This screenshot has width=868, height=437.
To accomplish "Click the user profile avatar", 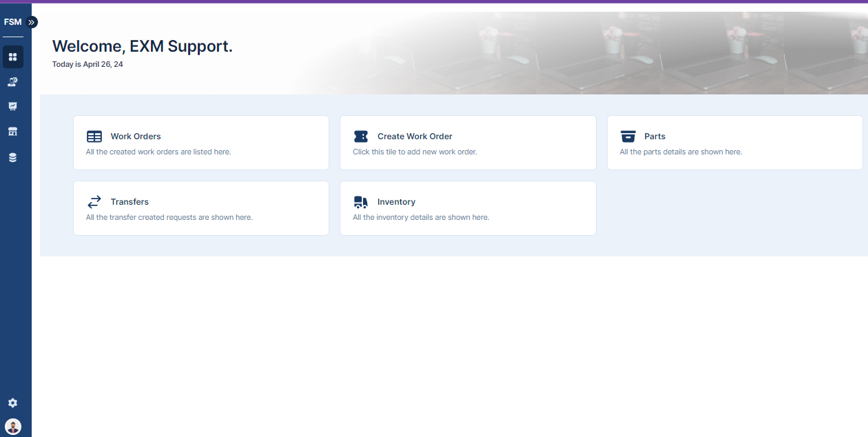I will 13,427.
